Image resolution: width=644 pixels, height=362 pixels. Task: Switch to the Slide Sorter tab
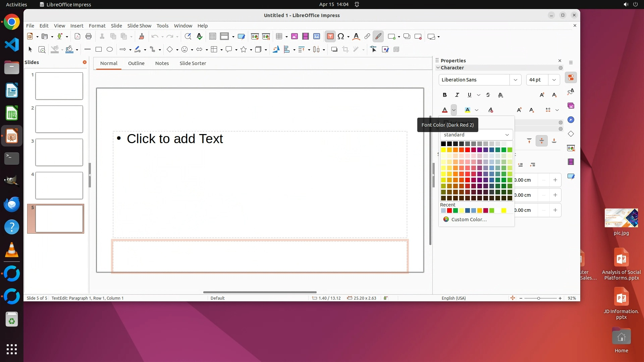pos(193,63)
